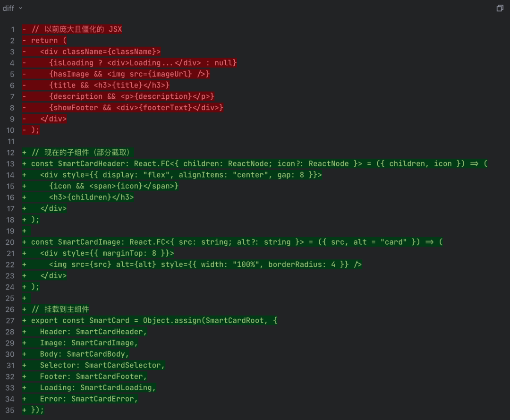Click the removed "return (" line

49,41
